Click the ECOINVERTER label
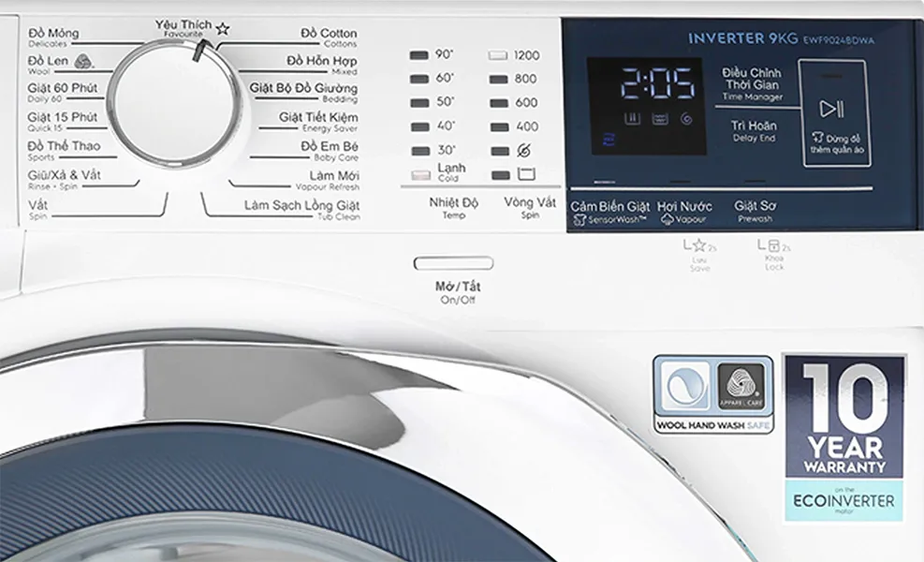The image size is (924, 562). click(843, 501)
